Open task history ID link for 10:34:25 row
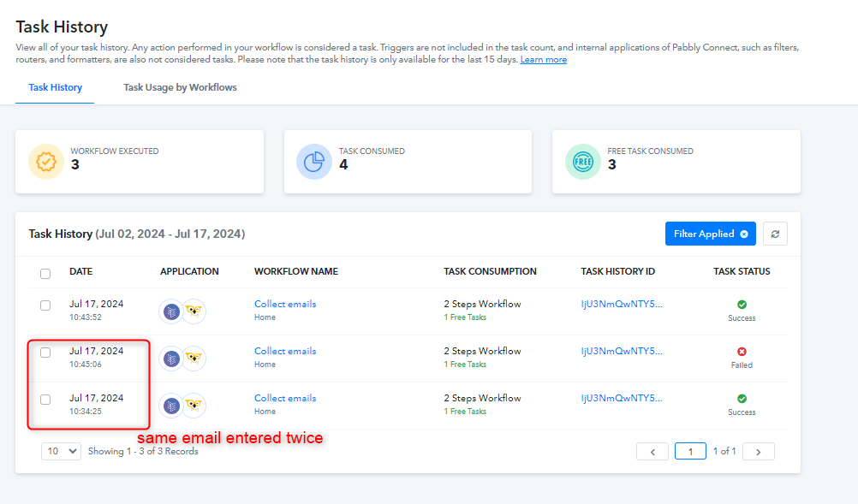Viewport: 858px width, 504px height. tap(622, 398)
